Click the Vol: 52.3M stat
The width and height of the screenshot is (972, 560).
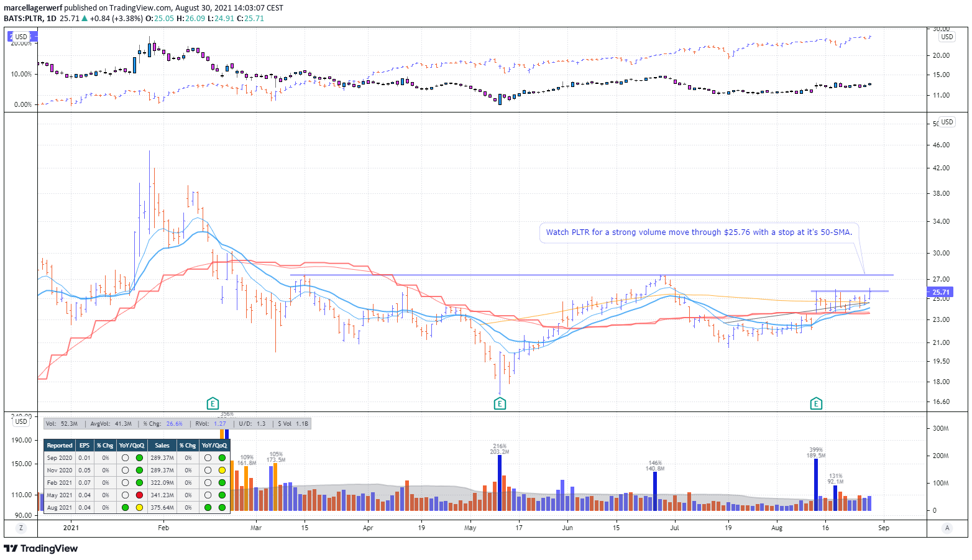62,424
